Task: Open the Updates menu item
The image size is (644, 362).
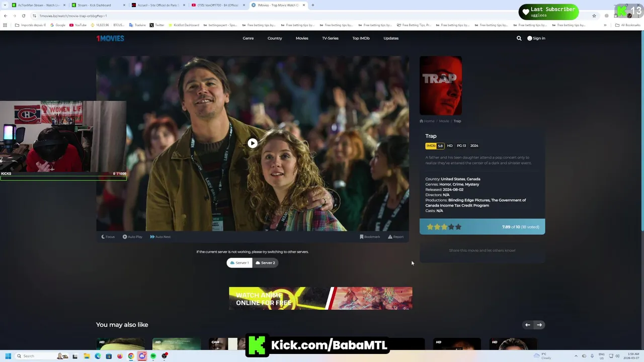Action: (391, 38)
